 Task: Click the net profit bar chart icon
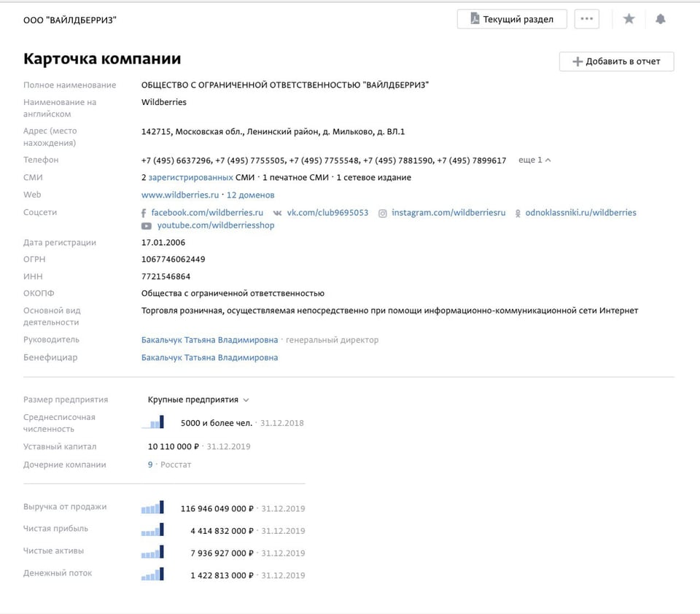coord(152,530)
